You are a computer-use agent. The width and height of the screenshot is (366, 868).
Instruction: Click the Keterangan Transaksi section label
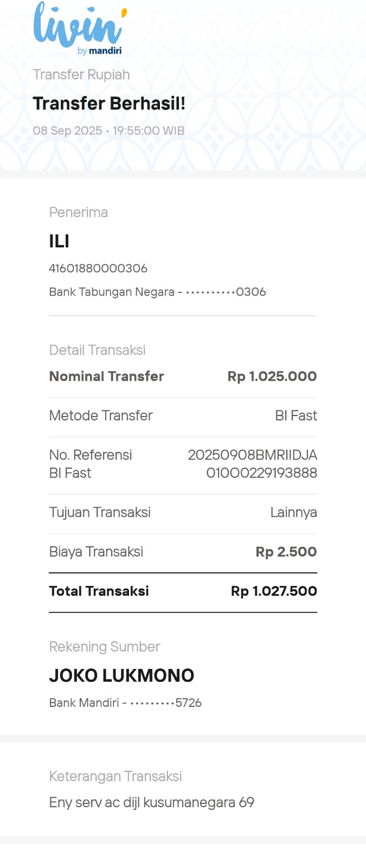pyautogui.click(x=115, y=776)
